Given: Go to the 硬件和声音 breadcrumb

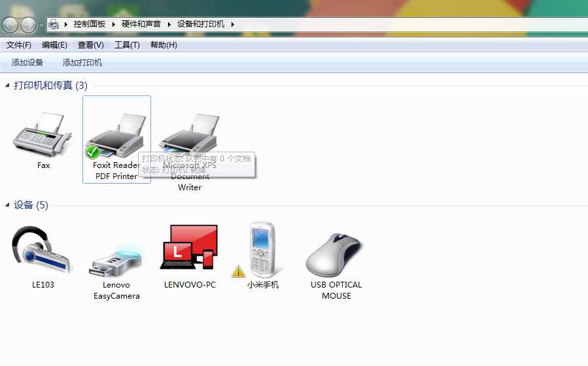Looking at the screenshot, I should click(141, 24).
